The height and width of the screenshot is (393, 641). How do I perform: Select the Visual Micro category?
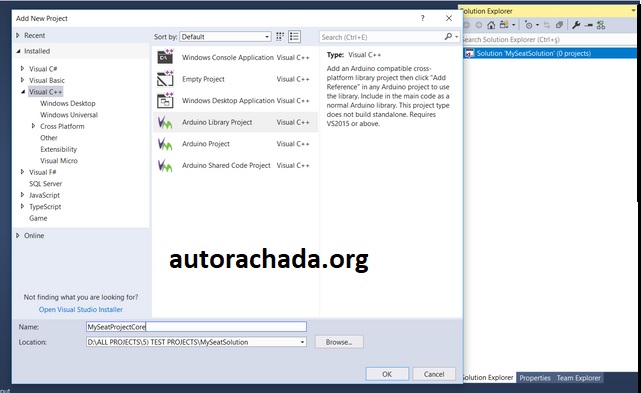[x=59, y=161]
